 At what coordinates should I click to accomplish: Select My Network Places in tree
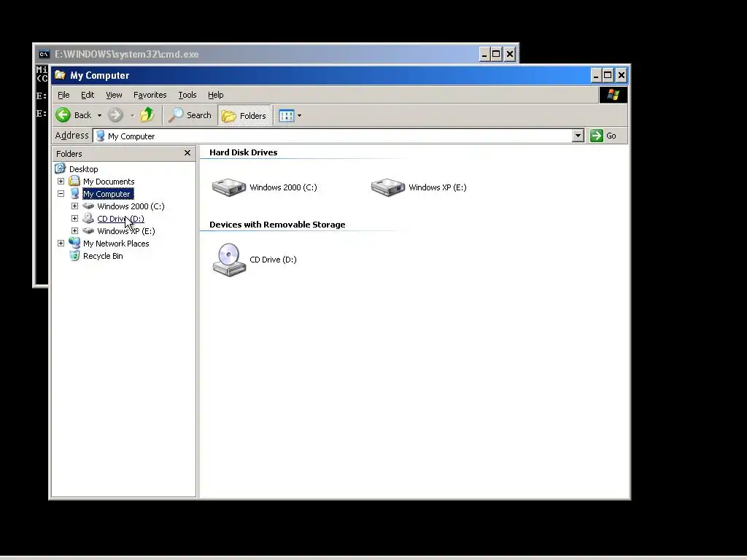(116, 244)
